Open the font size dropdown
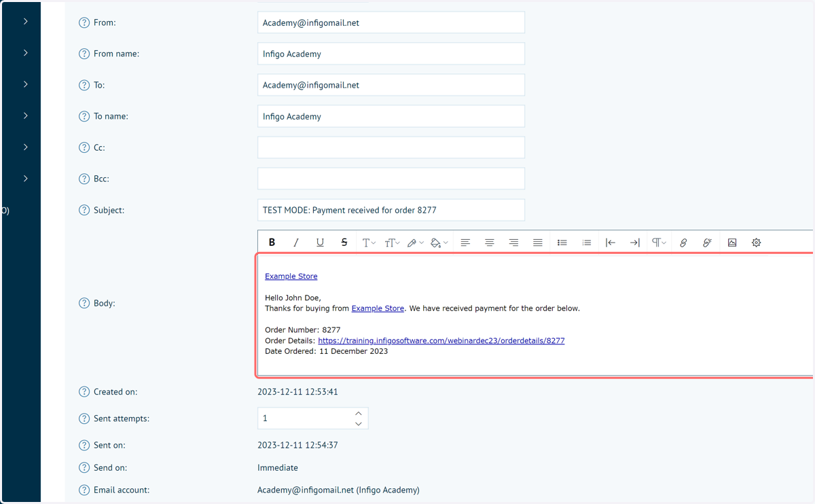This screenshot has height=504, width=815. 392,242
